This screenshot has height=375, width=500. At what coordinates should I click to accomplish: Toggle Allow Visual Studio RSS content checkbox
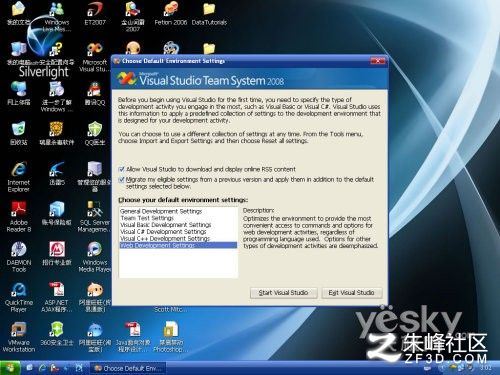tap(122, 169)
